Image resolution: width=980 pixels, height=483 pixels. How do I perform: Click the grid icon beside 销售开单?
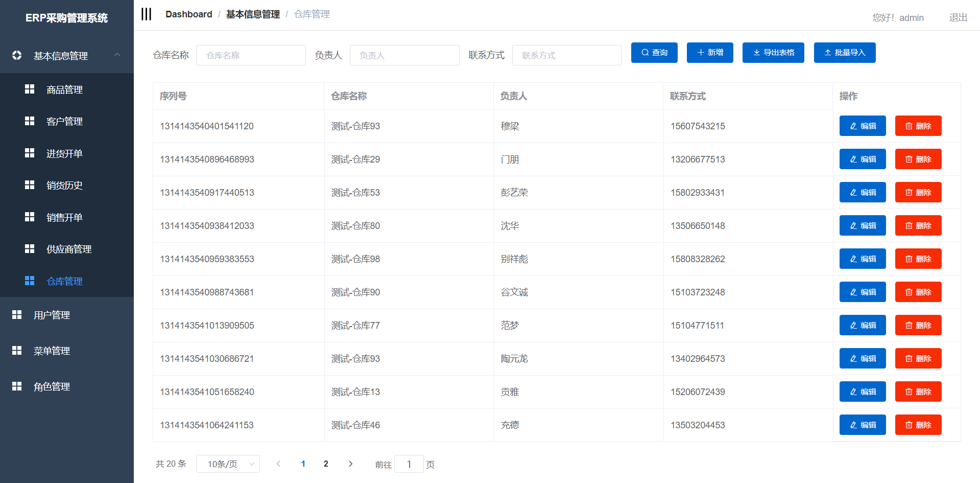[30, 217]
